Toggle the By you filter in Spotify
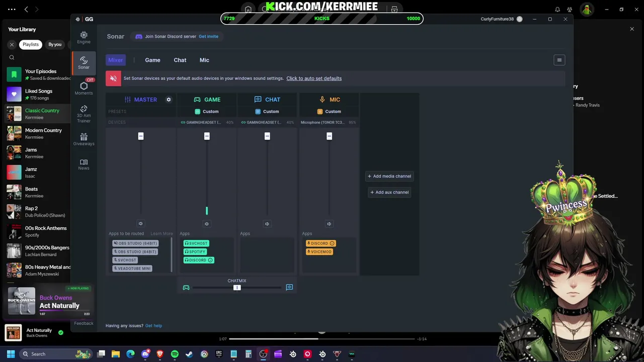The width and height of the screenshot is (644, 362). (55, 44)
